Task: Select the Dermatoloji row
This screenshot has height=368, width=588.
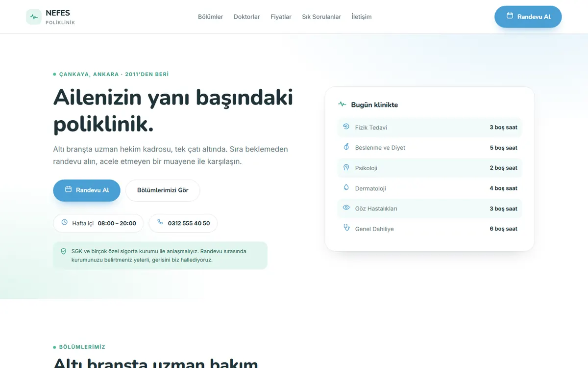Action: pos(430,188)
